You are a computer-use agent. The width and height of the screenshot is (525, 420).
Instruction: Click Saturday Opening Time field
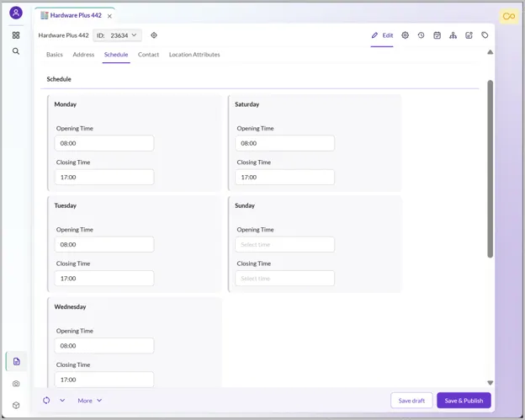pyautogui.click(x=284, y=143)
